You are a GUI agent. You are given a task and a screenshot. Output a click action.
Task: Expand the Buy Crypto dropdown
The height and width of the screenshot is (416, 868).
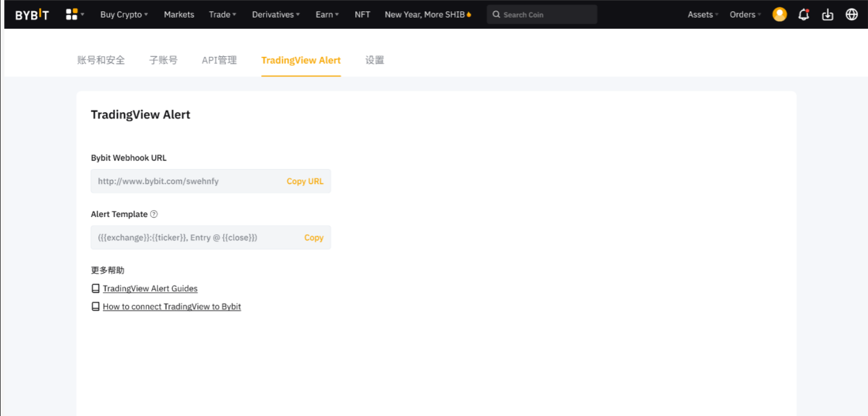click(x=124, y=14)
